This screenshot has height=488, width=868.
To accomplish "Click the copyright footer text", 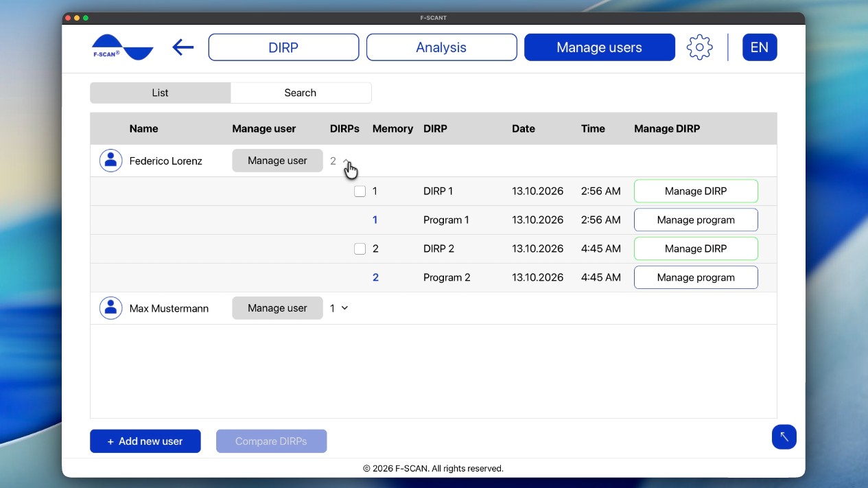I will (x=433, y=469).
